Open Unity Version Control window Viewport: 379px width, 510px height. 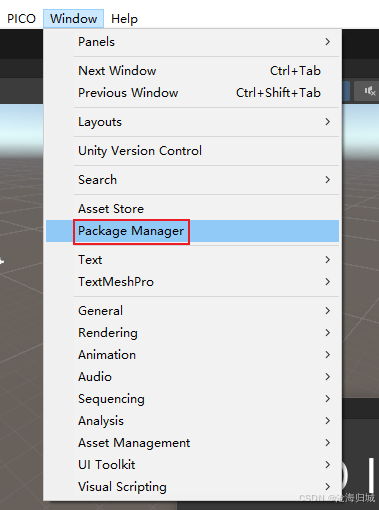point(192,151)
